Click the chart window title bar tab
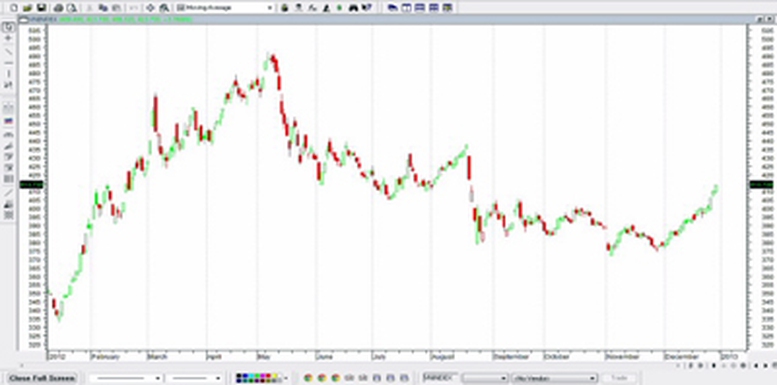This screenshot has width=777, height=385. click(382, 19)
